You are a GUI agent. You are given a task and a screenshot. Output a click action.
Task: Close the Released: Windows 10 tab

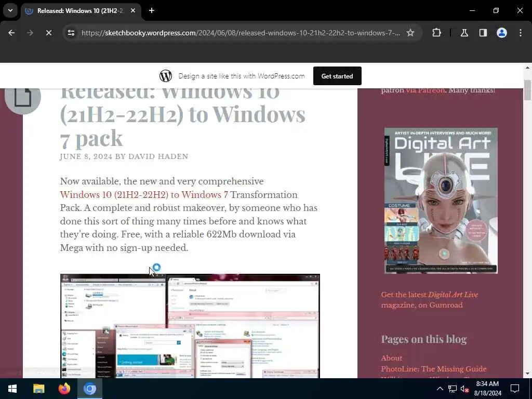[133, 10]
